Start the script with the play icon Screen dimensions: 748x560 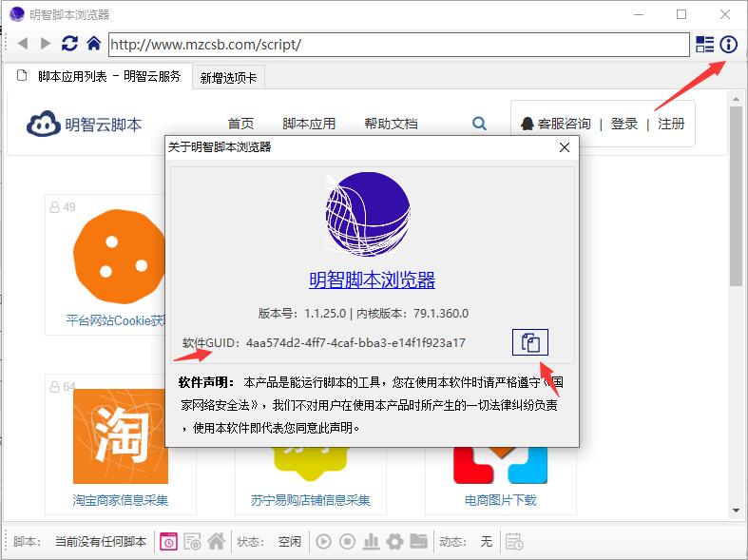323,541
